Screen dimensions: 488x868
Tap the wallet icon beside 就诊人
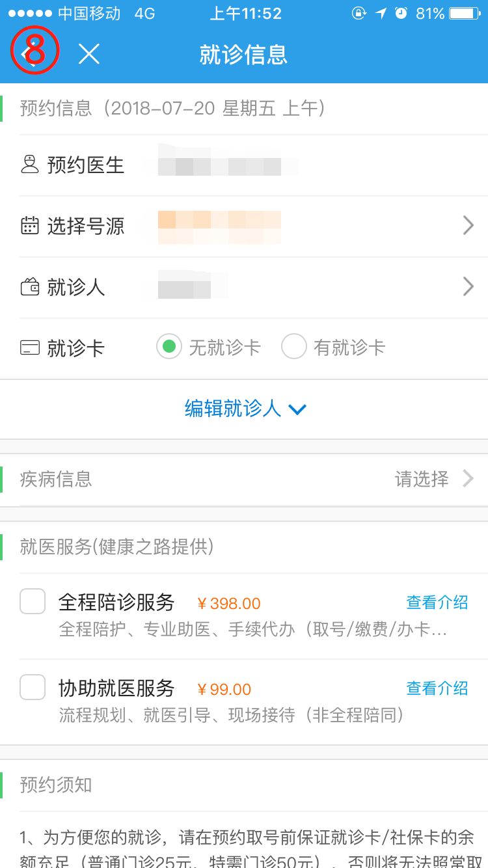(x=30, y=287)
